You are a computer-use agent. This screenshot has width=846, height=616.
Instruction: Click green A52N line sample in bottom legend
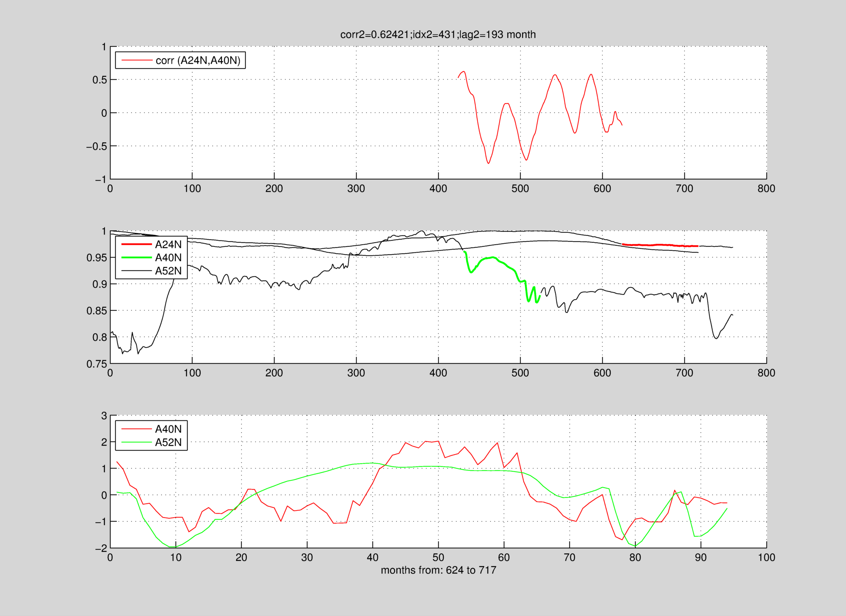[137, 442]
